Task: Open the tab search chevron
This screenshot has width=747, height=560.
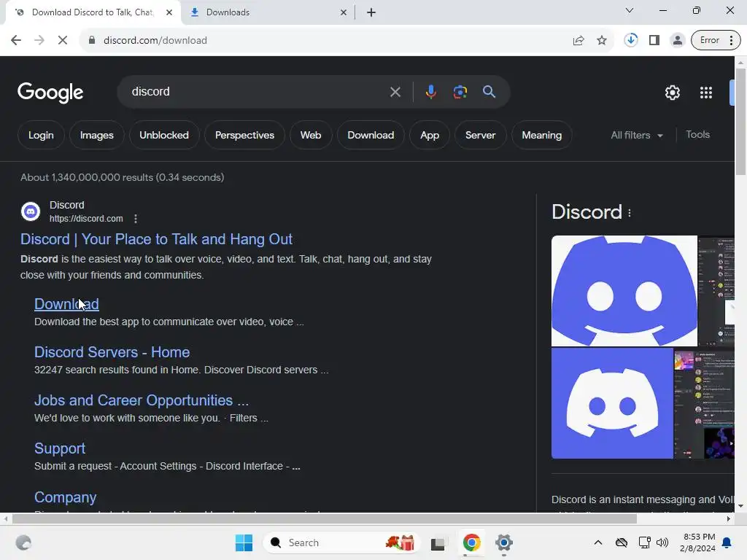Action: click(630, 10)
